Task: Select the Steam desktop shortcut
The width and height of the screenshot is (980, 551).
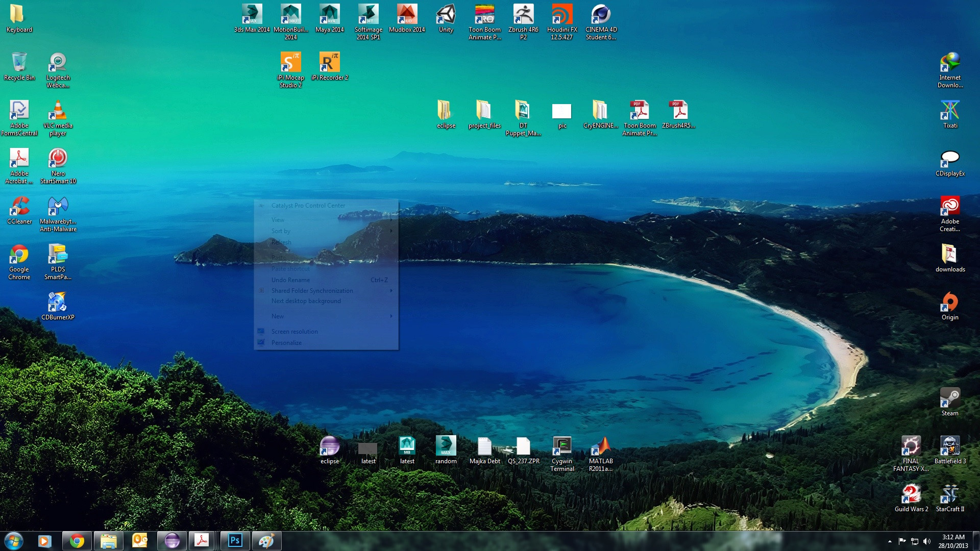Action: 950,402
